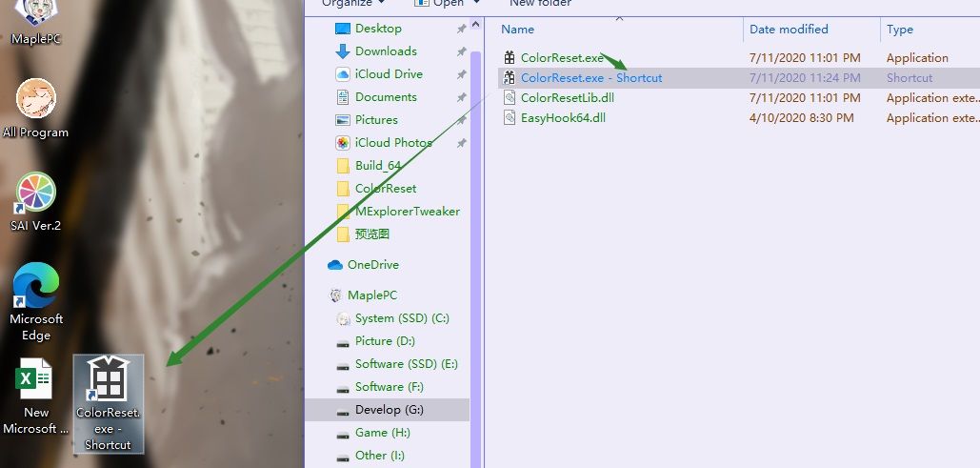This screenshot has height=468, width=980.
Task: Open the ColorReset folder in sidebar
Action: click(x=386, y=189)
